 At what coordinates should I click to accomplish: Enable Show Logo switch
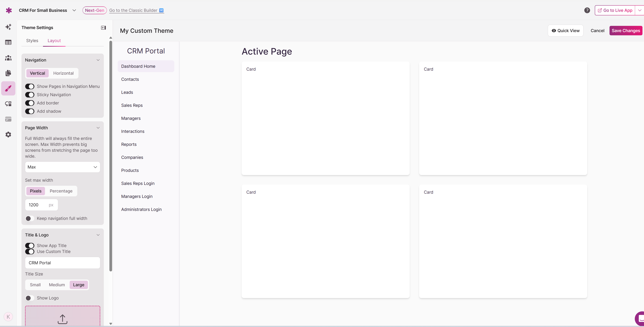(30, 298)
